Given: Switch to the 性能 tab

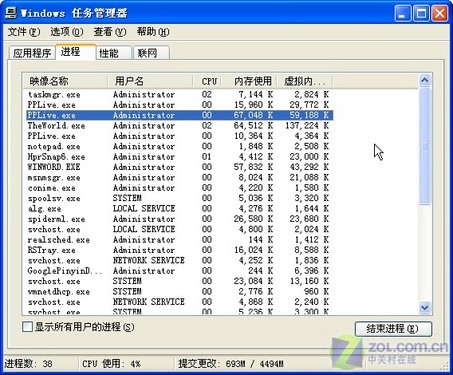Looking at the screenshot, I should click(x=113, y=53).
